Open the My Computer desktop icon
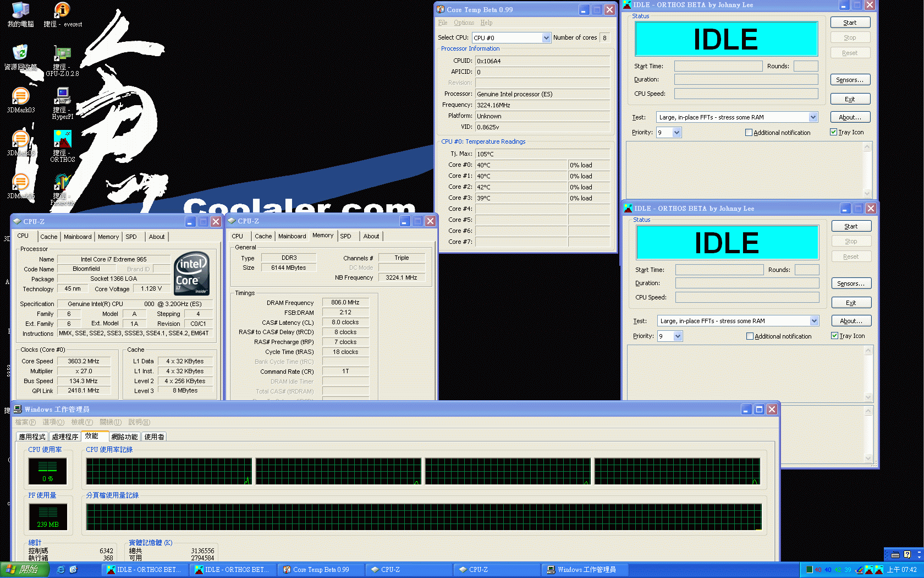This screenshot has height=578, width=924. point(20,10)
